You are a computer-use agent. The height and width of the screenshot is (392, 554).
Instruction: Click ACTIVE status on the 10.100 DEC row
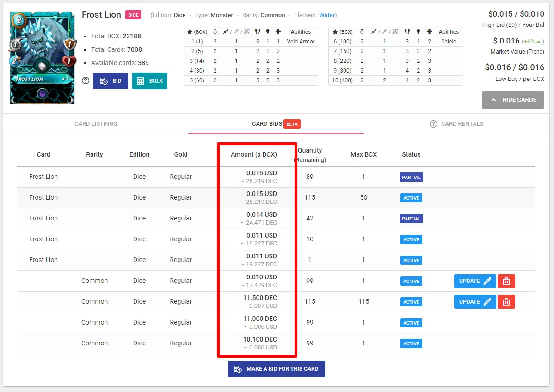(x=411, y=343)
